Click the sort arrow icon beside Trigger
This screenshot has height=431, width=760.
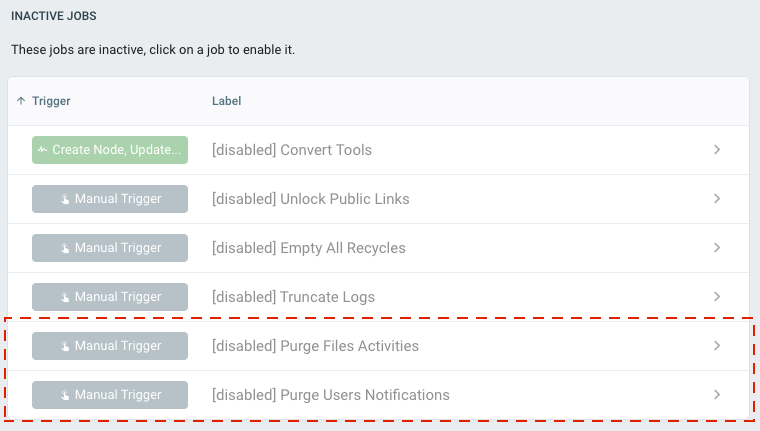point(21,101)
